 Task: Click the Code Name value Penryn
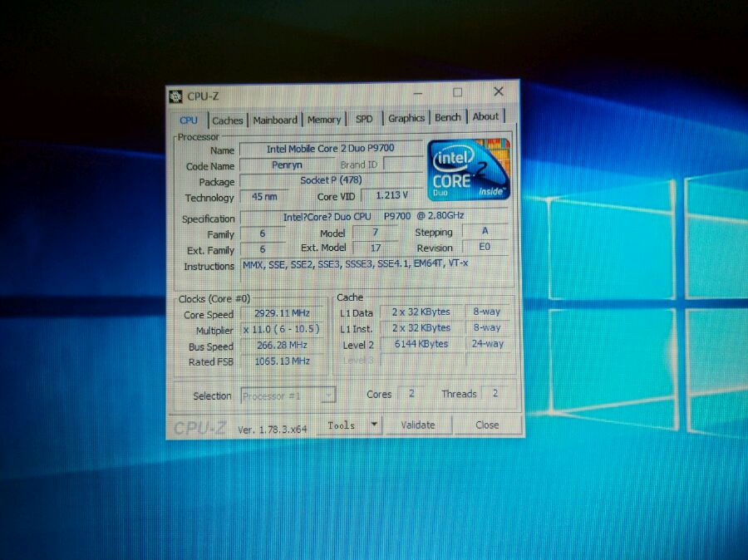287,165
